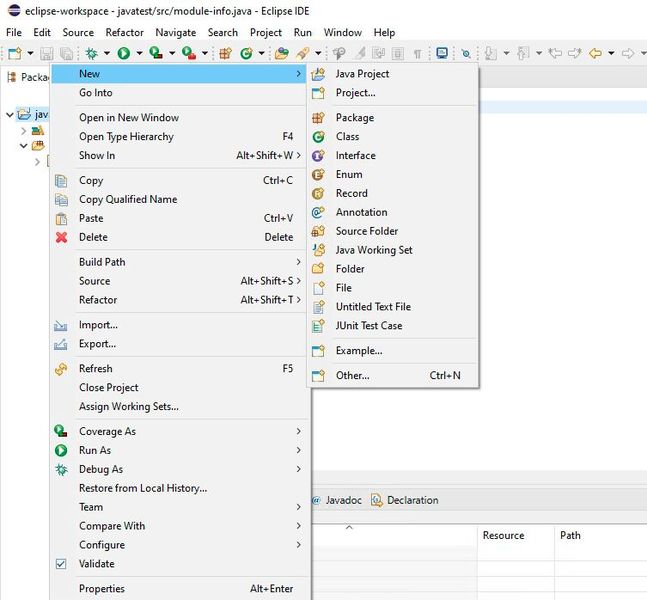This screenshot has height=600, width=647.
Task: Click the Next Annotation toolbar icon
Action: (491, 53)
